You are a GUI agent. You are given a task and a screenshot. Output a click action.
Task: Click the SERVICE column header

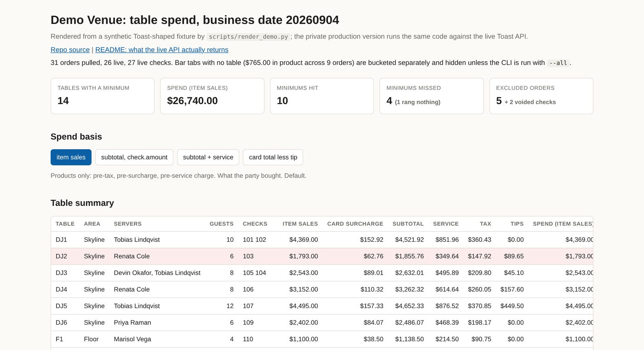point(446,224)
